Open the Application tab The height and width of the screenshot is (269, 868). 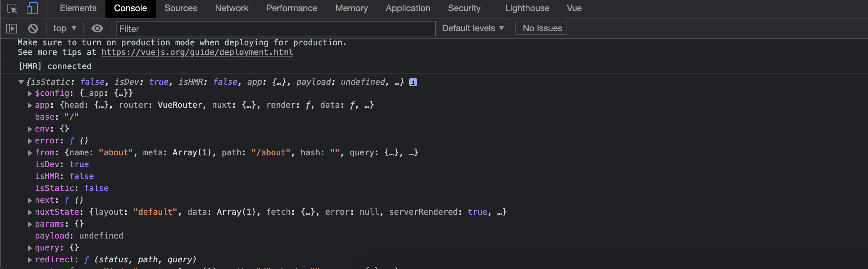(408, 8)
